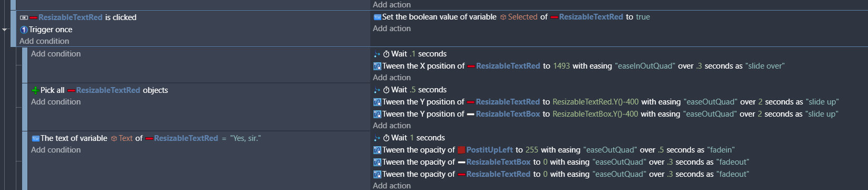Screen dimensions: 868x190
Task: Click the variable icon in Text comparison condition
Action: pyautogui.click(x=36, y=138)
